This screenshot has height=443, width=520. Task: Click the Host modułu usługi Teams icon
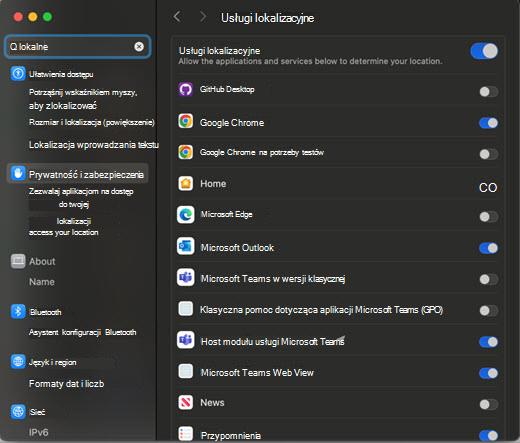pos(186,340)
